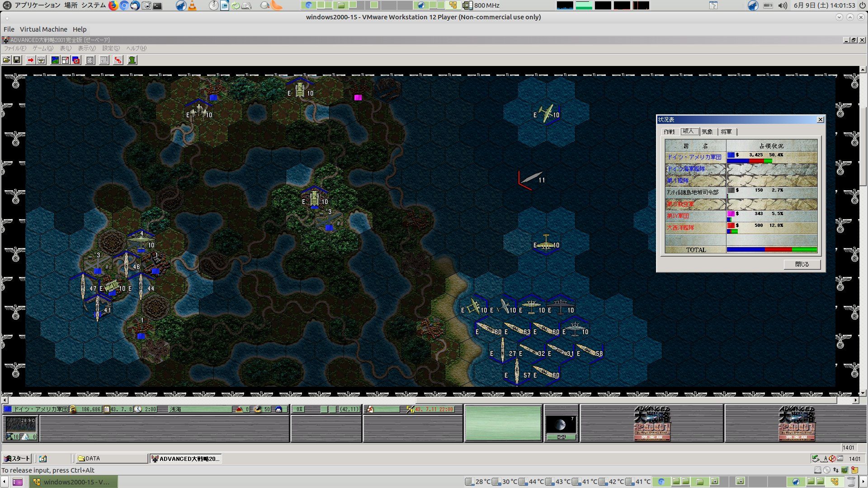Click the grid table toolbar icon
This screenshot has height=488, width=868.
click(x=90, y=60)
